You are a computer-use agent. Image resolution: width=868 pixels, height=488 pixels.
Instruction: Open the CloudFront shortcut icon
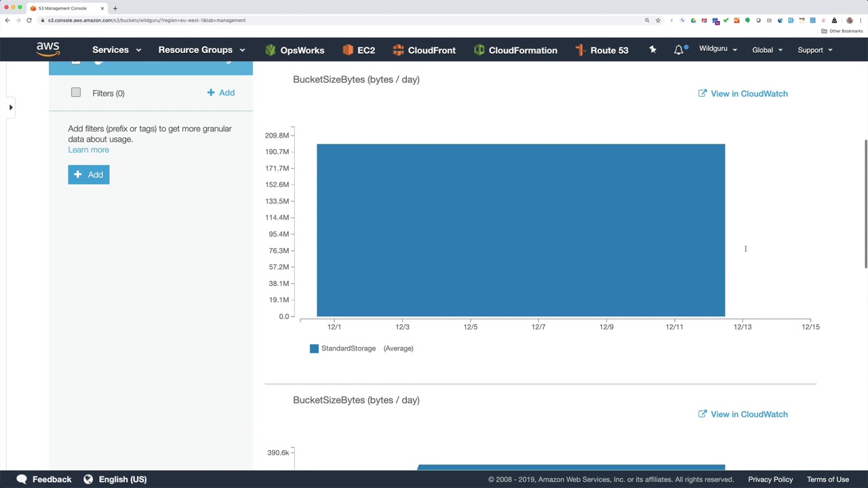[398, 50]
